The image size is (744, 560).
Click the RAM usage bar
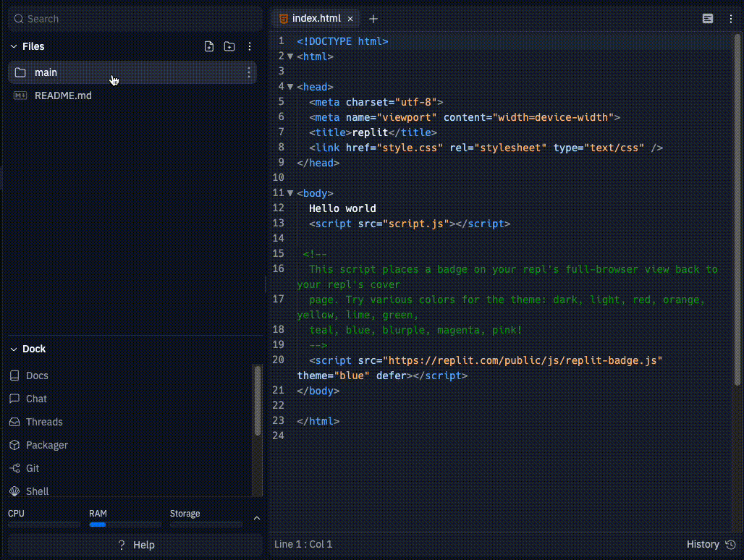tap(124, 525)
